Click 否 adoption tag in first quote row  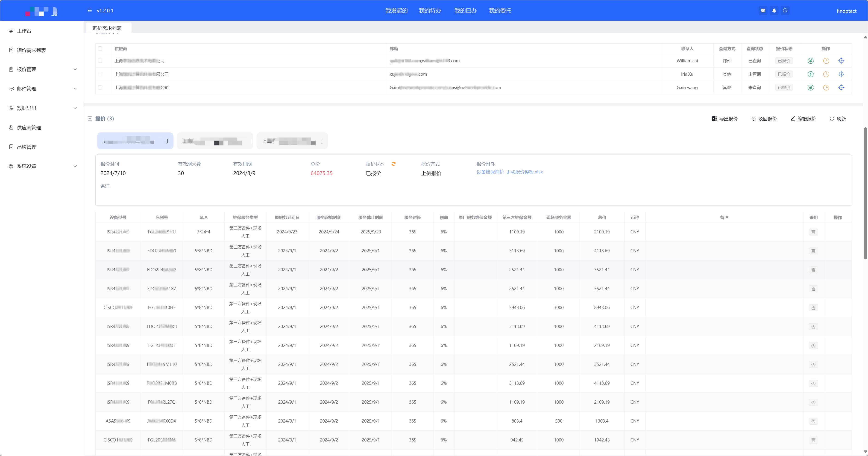(x=813, y=232)
